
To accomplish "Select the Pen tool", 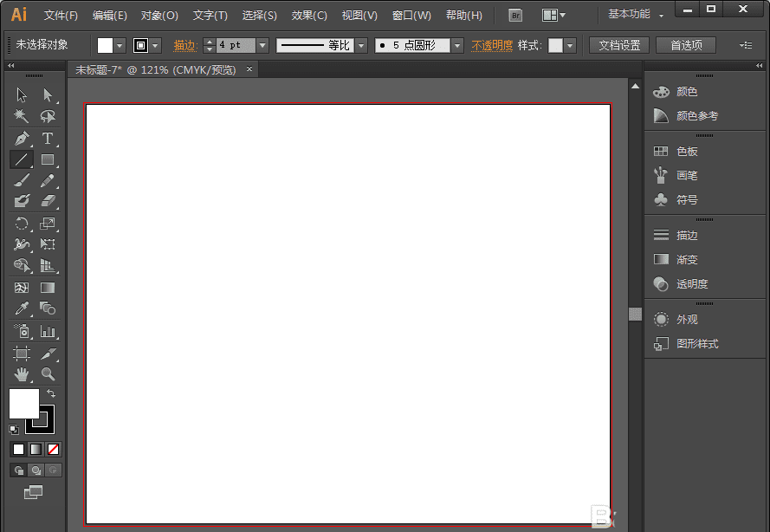I will (22, 139).
